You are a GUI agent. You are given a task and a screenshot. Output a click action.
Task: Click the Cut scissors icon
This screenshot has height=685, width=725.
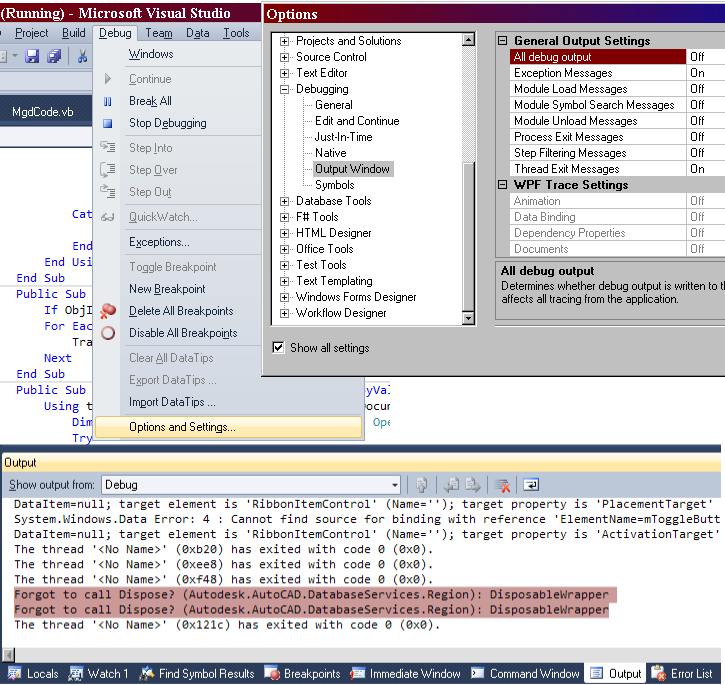pos(82,56)
